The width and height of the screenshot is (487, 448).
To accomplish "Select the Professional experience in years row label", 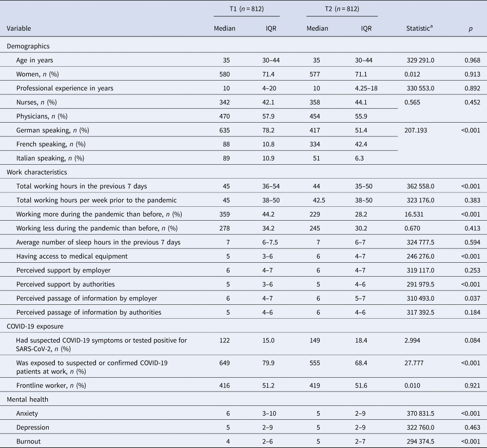I will pos(65,88).
